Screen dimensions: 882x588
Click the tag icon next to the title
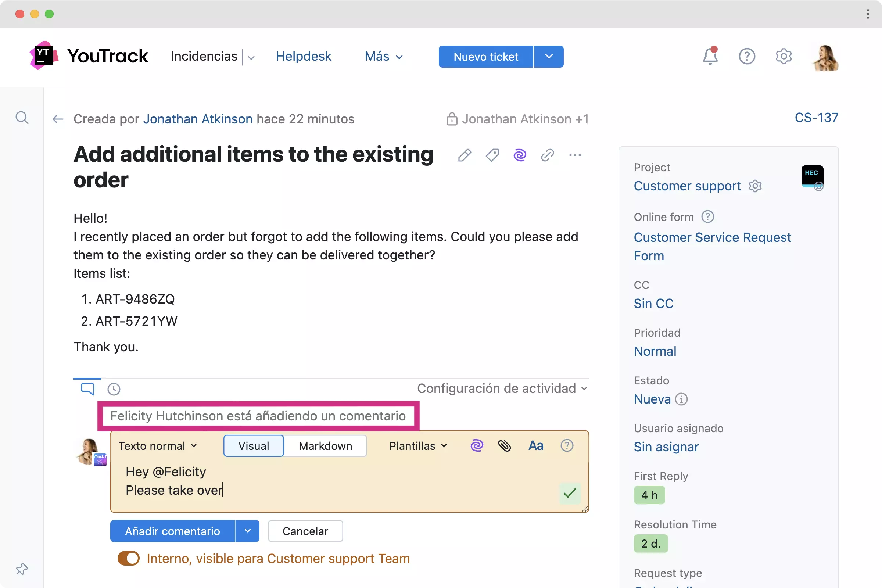pyautogui.click(x=492, y=155)
